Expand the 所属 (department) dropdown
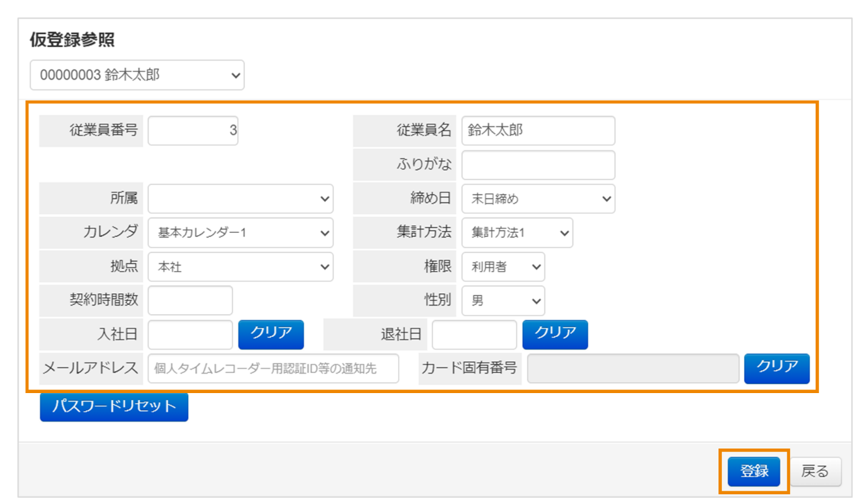Image resolution: width=860 pixels, height=504 pixels. (240, 198)
